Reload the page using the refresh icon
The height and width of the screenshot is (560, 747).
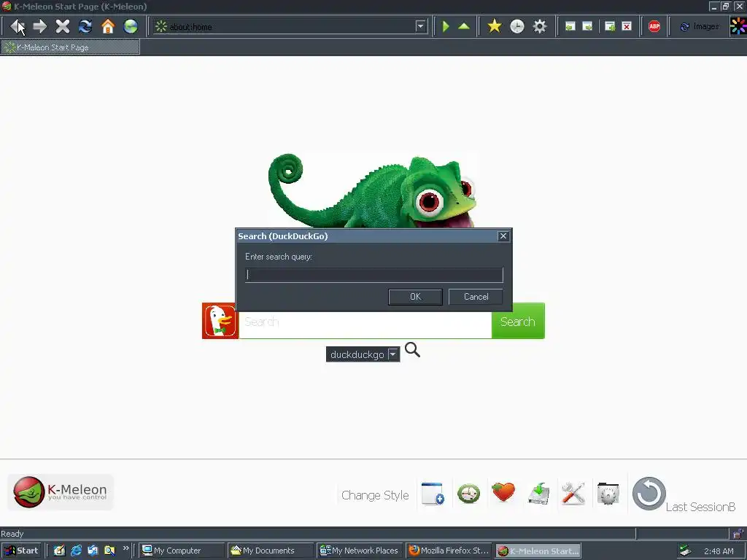(85, 26)
